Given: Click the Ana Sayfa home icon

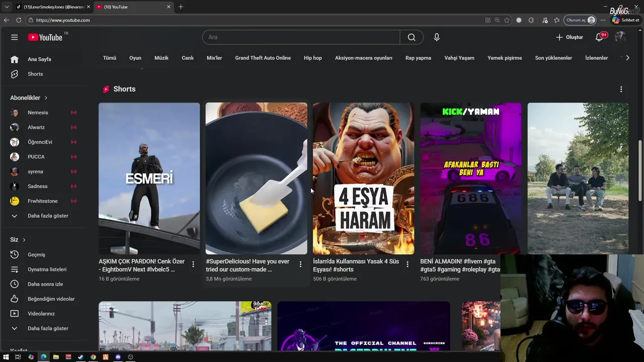Looking at the screenshot, I should pyautogui.click(x=15, y=59).
